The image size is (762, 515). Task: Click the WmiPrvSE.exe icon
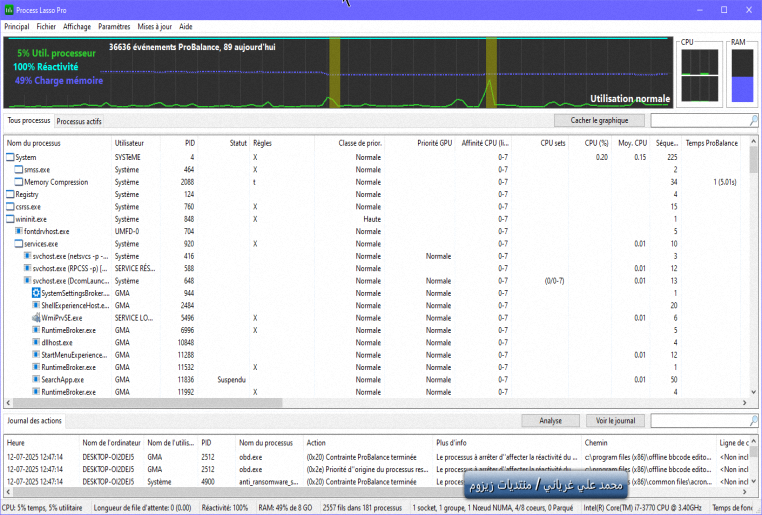click(x=36, y=318)
